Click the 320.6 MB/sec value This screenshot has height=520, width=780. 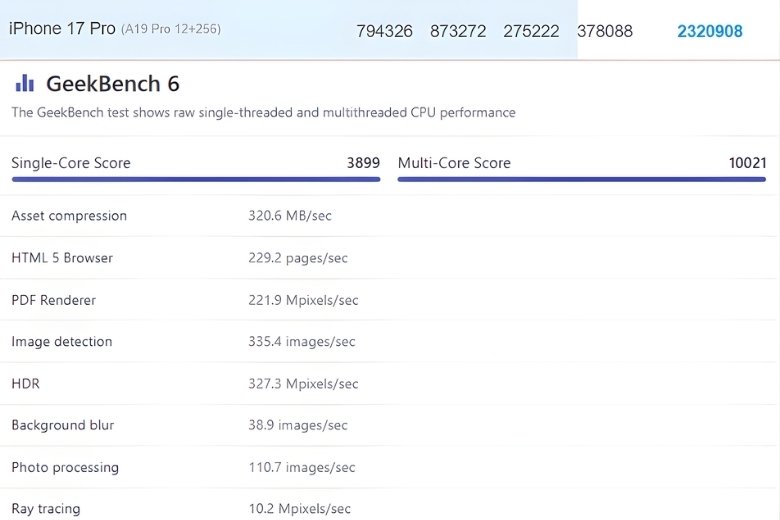pos(290,215)
